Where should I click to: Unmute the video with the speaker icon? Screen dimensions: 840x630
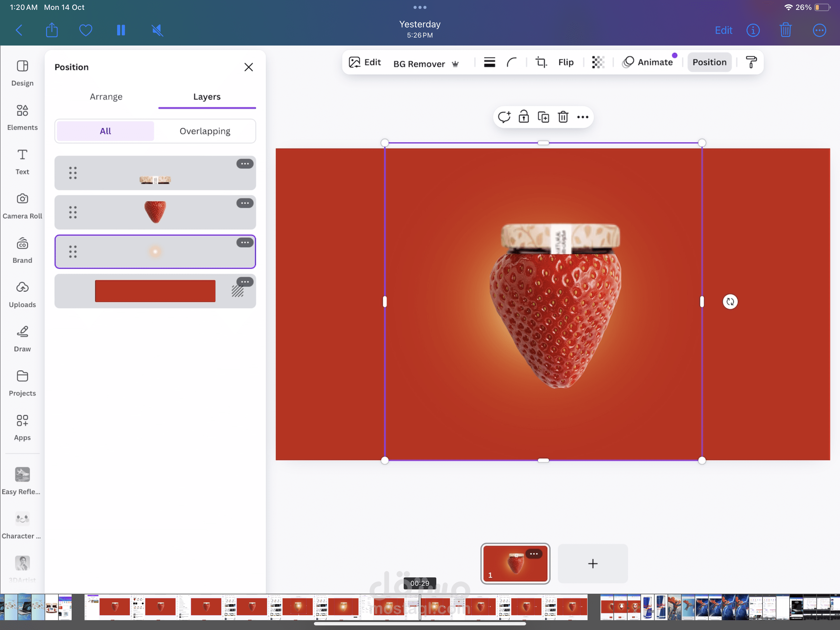point(157,30)
